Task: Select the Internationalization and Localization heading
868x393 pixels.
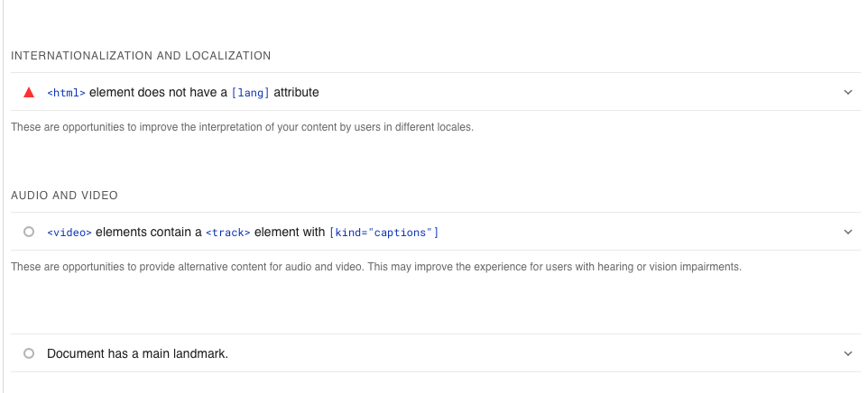Action: (x=141, y=56)
